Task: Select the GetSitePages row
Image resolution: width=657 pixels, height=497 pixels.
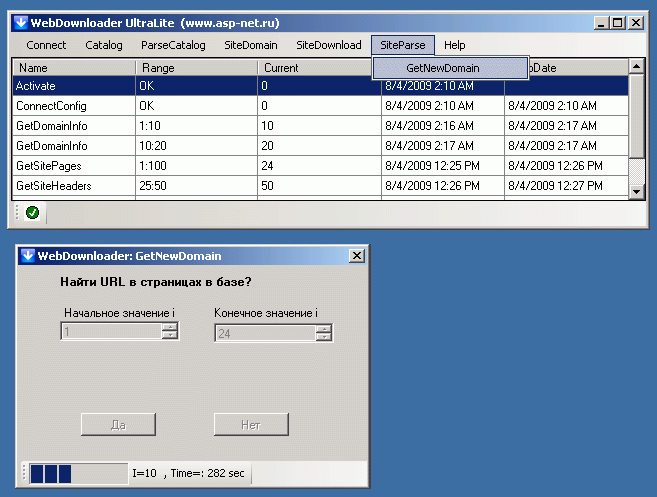Action: pyautogui.click(x=321, y=166)
